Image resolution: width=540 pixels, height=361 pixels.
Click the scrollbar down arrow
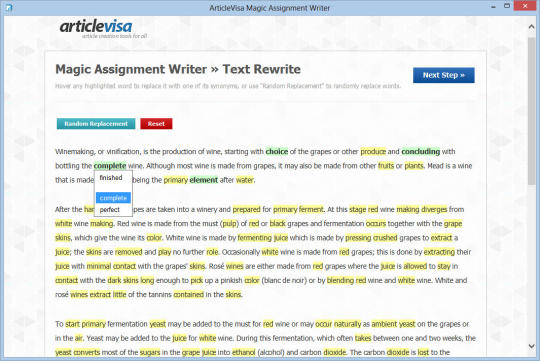(531, 346)
